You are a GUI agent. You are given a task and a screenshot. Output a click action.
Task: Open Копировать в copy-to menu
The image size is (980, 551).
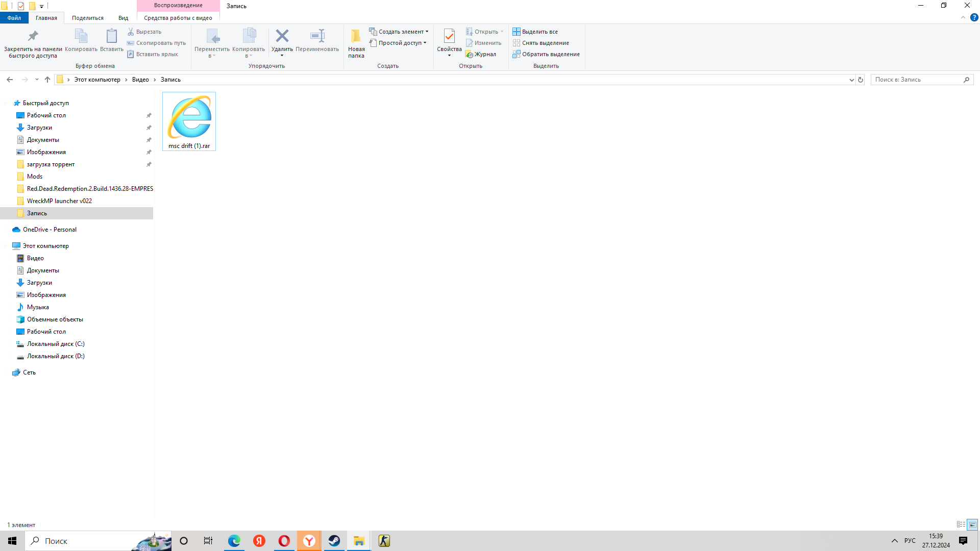[x=249, y=43]
